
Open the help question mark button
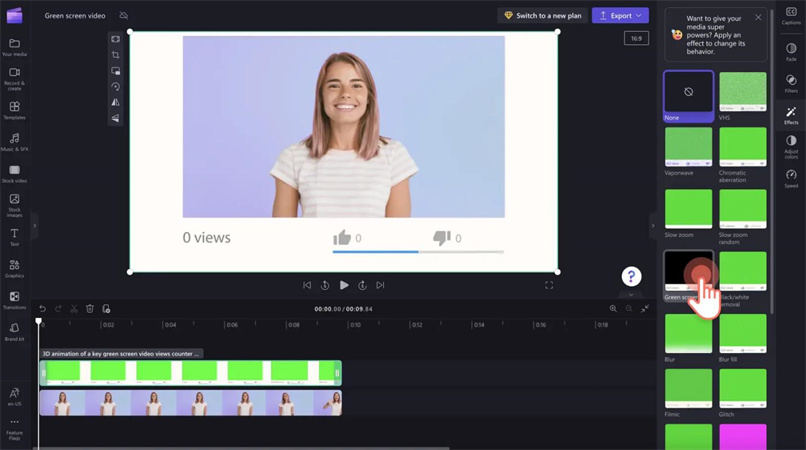(x=630, y=277)
